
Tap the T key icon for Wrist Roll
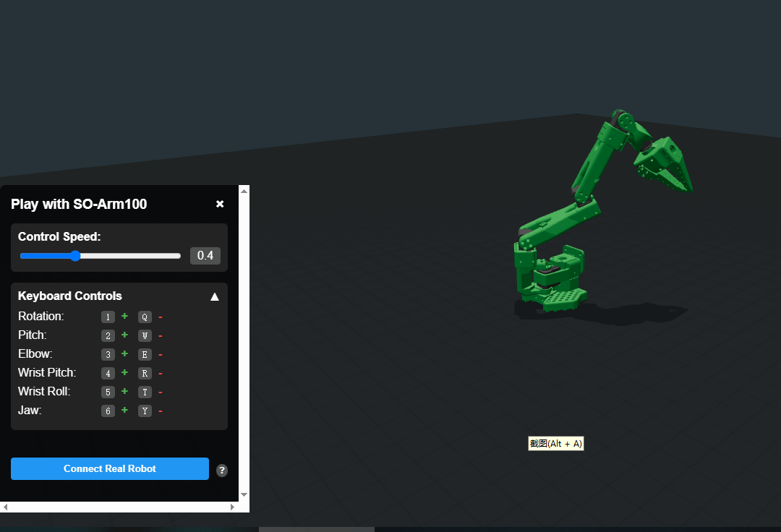pyautogui.click(x=145, y=392)
